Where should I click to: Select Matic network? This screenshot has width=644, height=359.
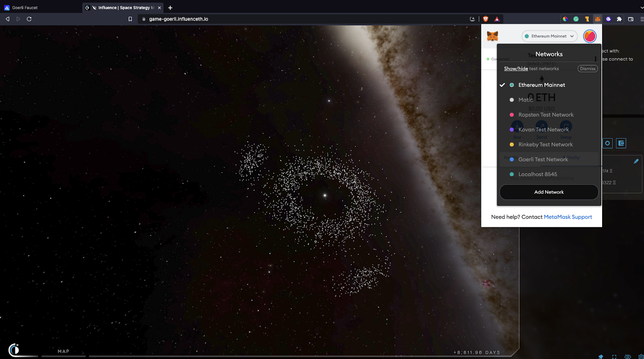(x=549, y=99)
